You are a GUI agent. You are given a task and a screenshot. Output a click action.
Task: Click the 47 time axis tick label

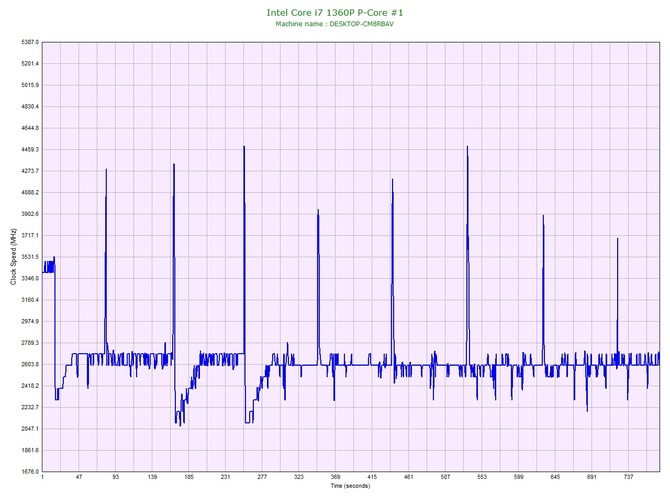[x=79, y=477]
